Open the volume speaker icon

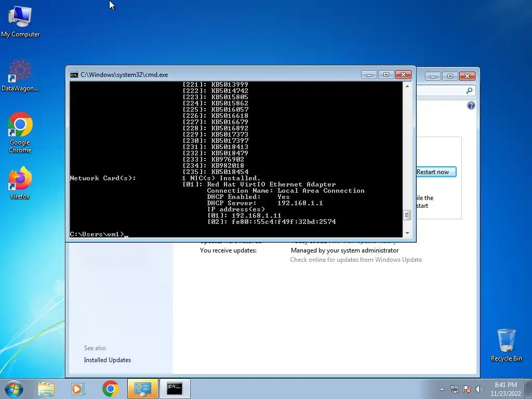[x=480, y=389]
